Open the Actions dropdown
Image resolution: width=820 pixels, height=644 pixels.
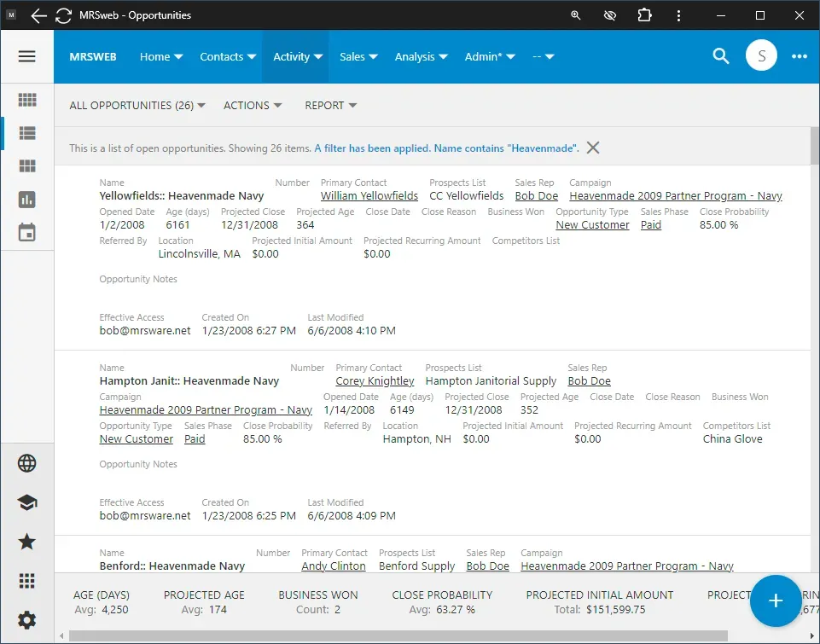point(253,106)
